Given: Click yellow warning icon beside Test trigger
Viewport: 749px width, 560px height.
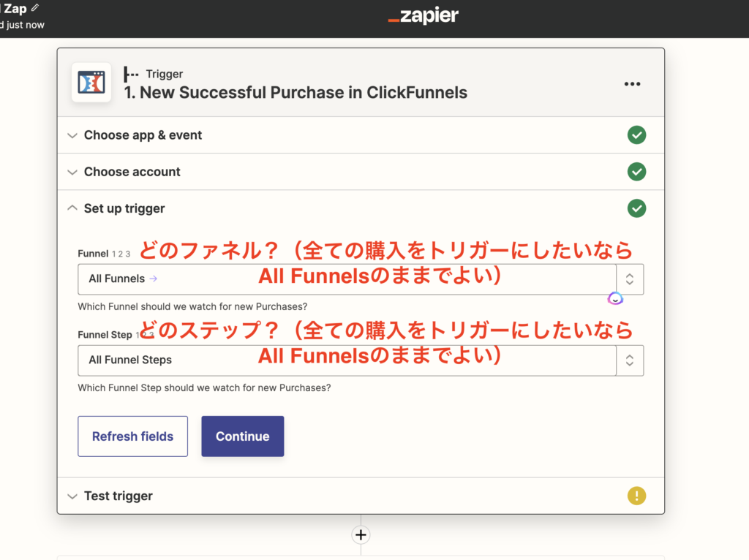Looking at the screenshot, I should tap(636, 496).
